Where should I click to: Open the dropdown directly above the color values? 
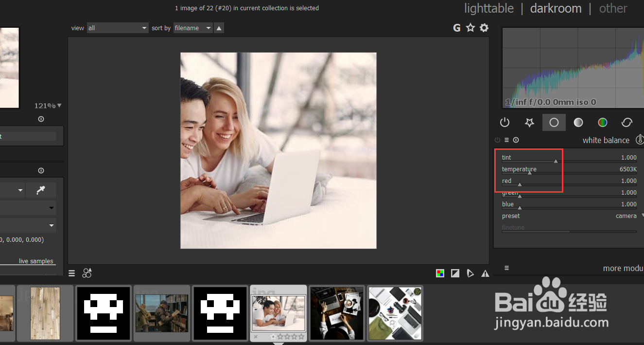click(x=28, y=226)
